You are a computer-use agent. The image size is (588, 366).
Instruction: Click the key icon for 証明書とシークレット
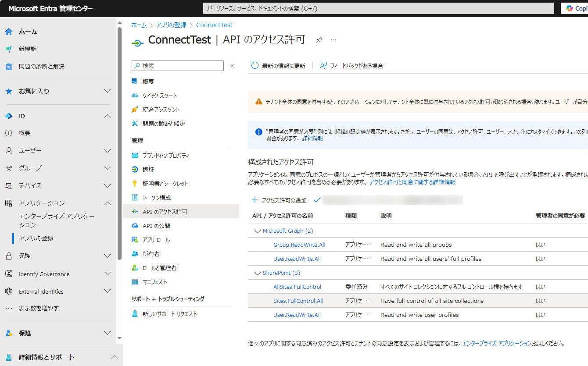tap(135, 184)
